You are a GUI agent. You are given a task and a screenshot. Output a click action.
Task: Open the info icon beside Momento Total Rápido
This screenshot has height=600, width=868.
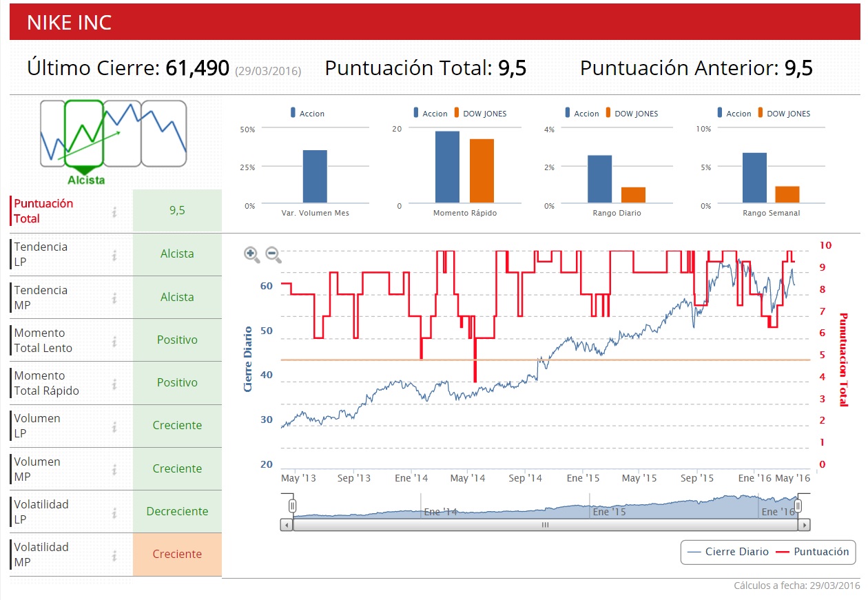tap(114, 383)
